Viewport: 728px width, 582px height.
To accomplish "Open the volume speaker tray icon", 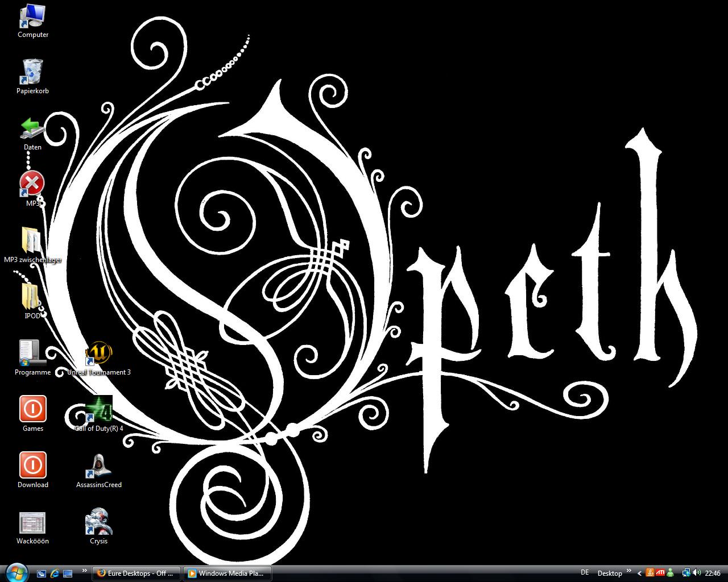I will (x=697, y=573).
